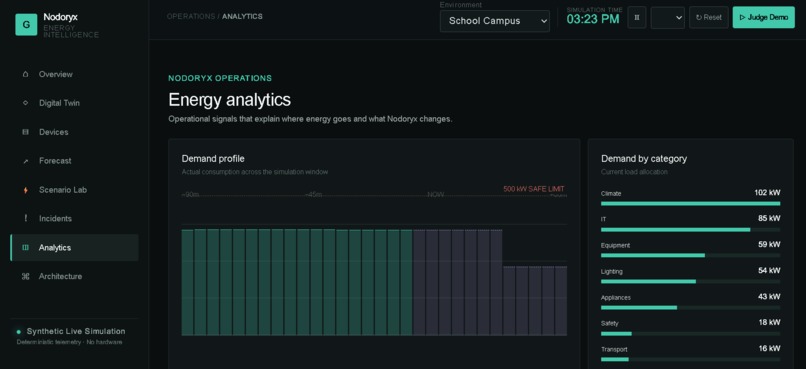
Task: Click the OPERATIONS breadcrumb
Action: (x=191, y=16)
